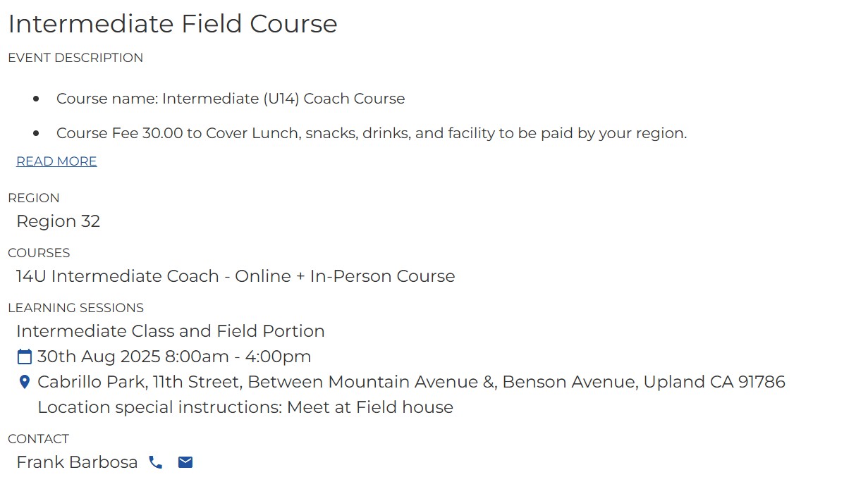
Task: Click Intermediate Class and Field Portion session title
Action: click(x=171, y=331)
